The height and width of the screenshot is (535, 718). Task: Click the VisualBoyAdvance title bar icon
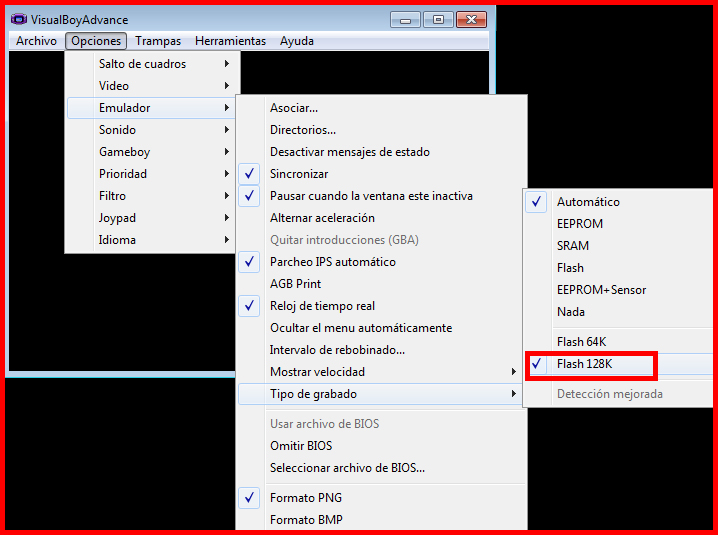pos(19,19)
